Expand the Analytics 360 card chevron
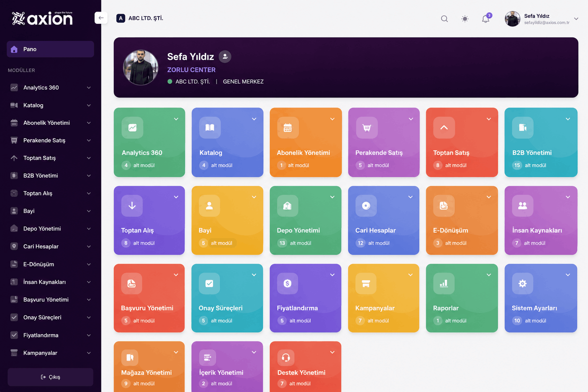This screenshot has width=588, height=392. coord(176,119)
